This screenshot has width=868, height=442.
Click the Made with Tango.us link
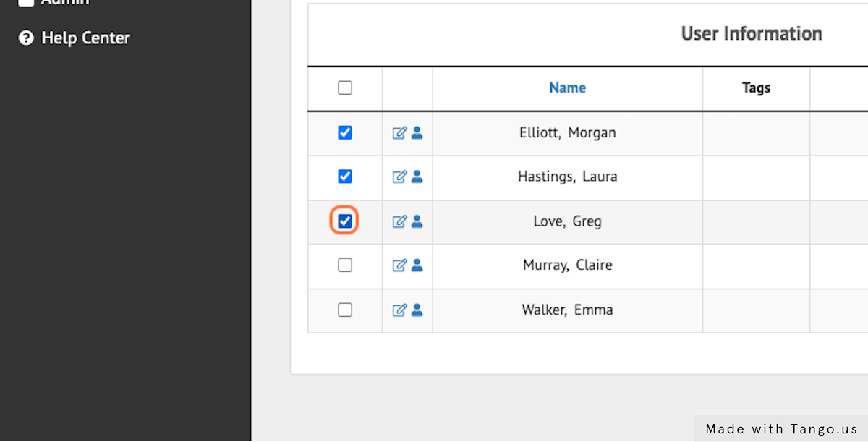(781, 428)
